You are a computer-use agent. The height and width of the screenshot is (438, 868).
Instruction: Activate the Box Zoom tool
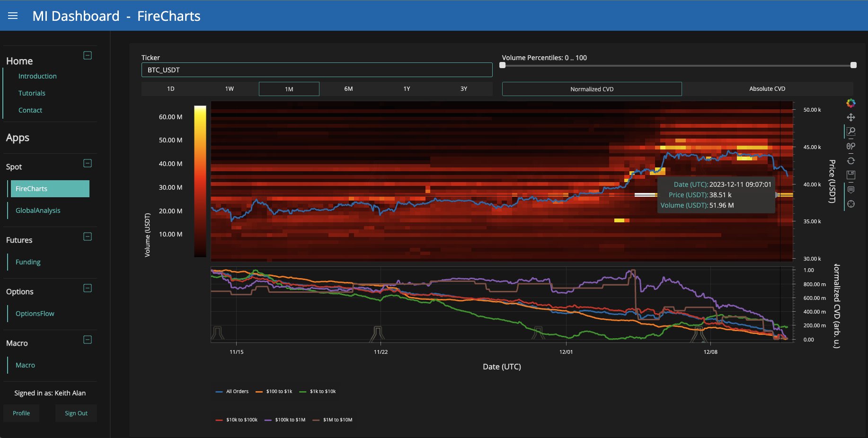(850, 131)
